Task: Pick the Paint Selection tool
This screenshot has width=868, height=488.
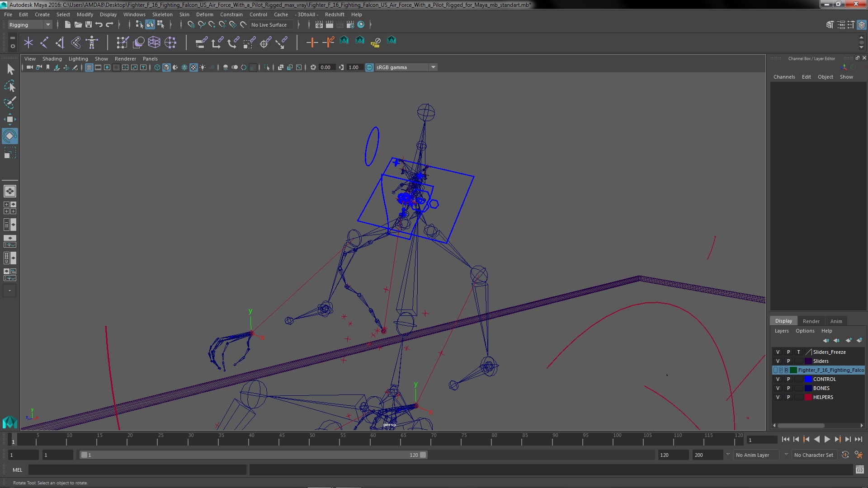Action: (x=10, y=103)
